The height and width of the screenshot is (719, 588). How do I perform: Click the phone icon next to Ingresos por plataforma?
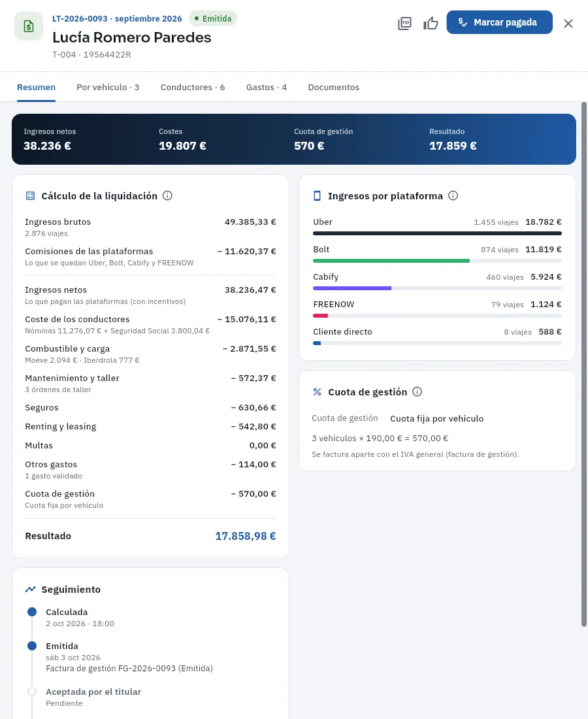click(317, 196)
